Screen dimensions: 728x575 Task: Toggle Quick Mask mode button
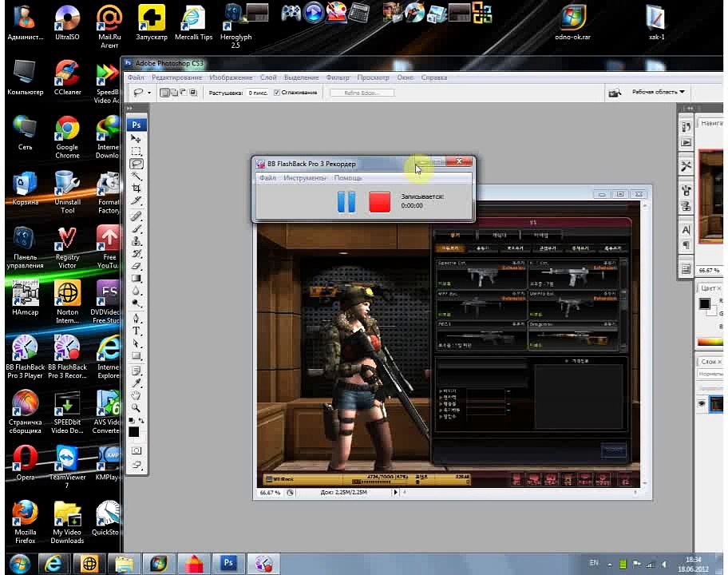pos(136,450)
